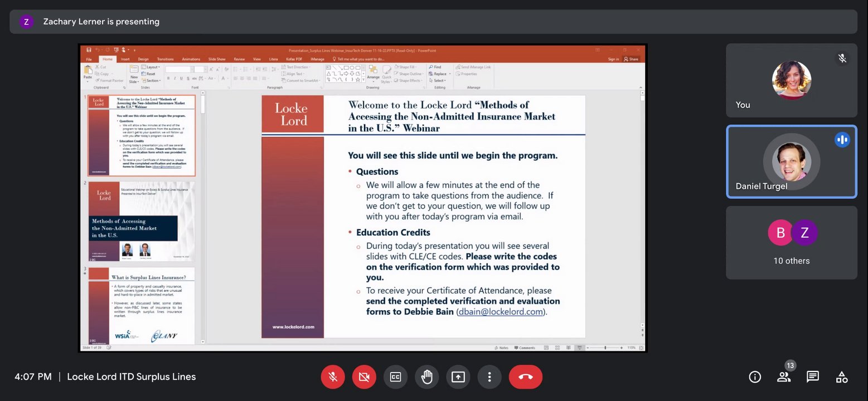
Task: Click the Save icon in quick access toolbar
Action: (89, 50)
